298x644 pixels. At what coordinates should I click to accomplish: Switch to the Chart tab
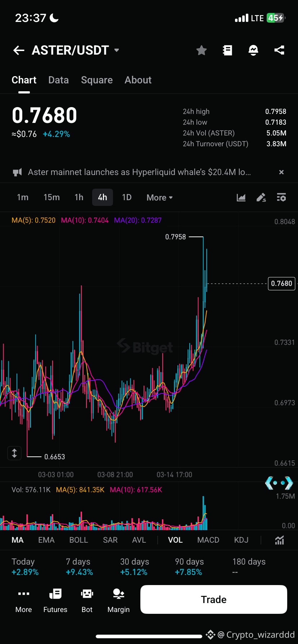tap(24, 80)
